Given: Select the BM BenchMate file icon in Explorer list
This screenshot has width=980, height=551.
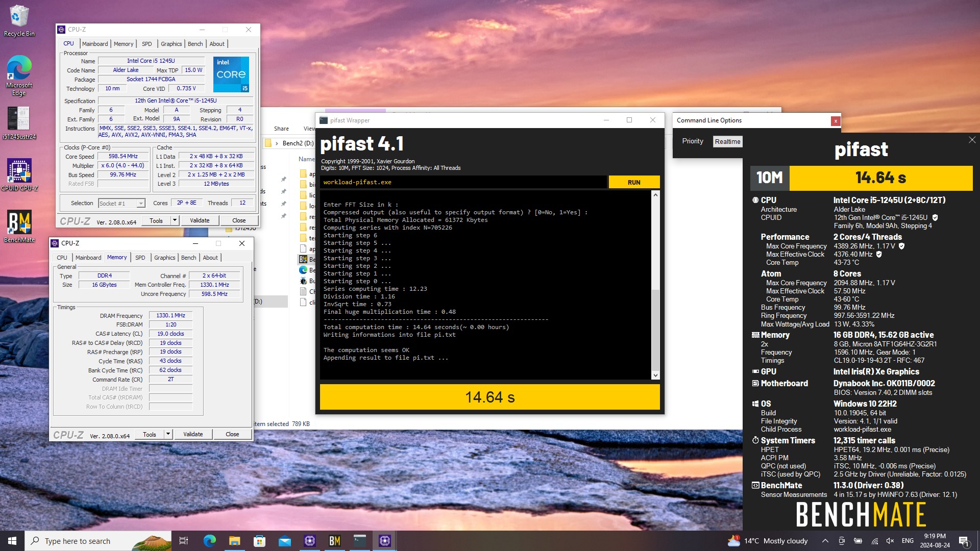Looking at the screenshot, I should 303,259.
